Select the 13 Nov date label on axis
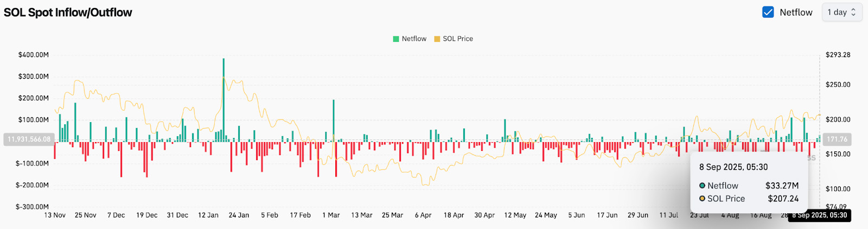The image size is (868, 229). pos(55,215)
